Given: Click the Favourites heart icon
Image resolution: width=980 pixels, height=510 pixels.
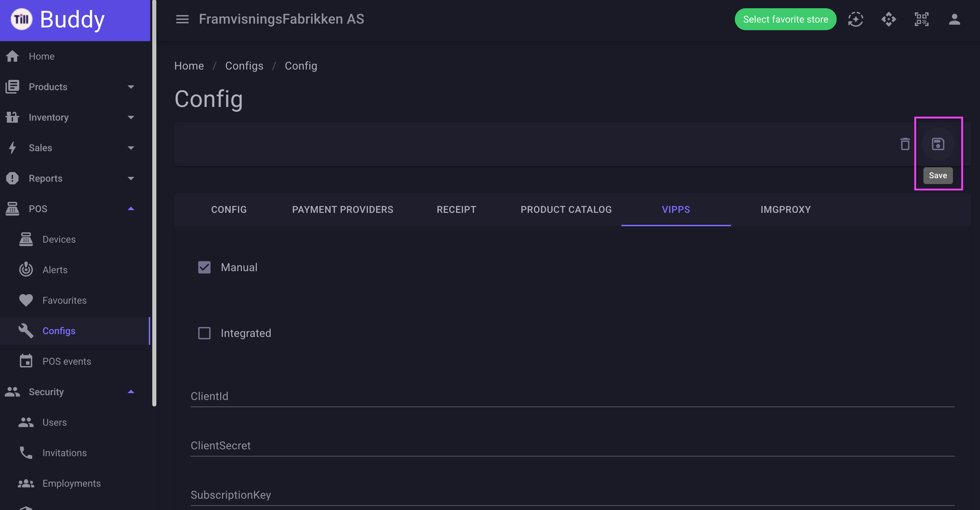Looking at the screenshot, I should point(26,300).
